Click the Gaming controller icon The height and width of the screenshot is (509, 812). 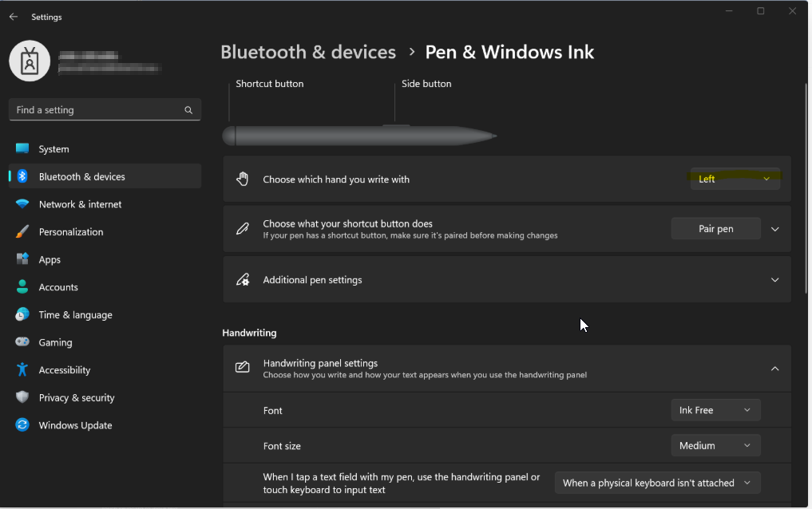click(22, 341)
